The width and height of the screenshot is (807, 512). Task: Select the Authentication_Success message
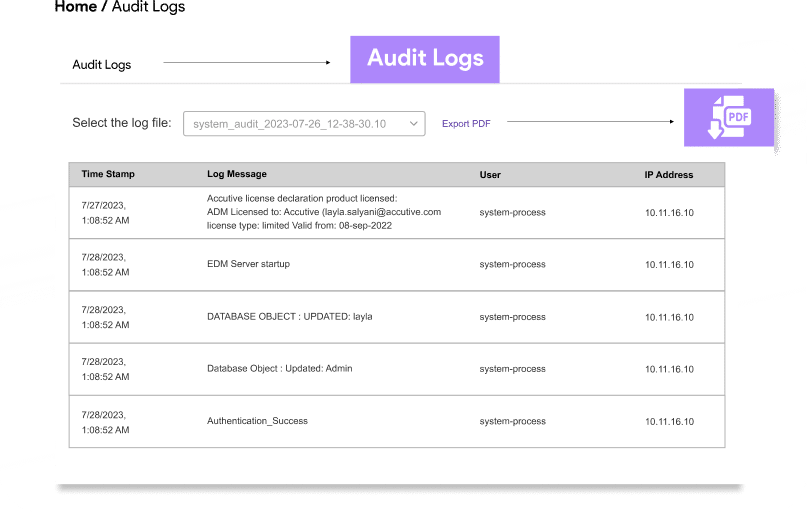tap(257, 421)
